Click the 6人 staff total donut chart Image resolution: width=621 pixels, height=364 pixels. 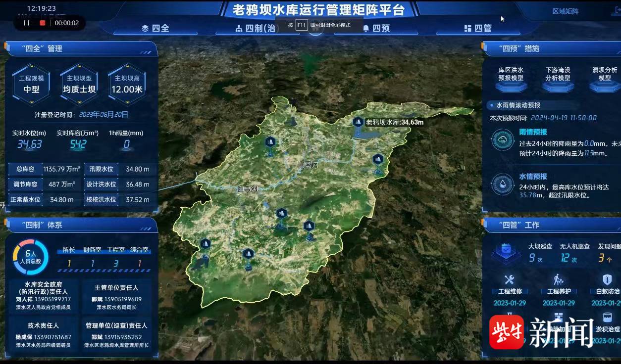coord(30,257)
